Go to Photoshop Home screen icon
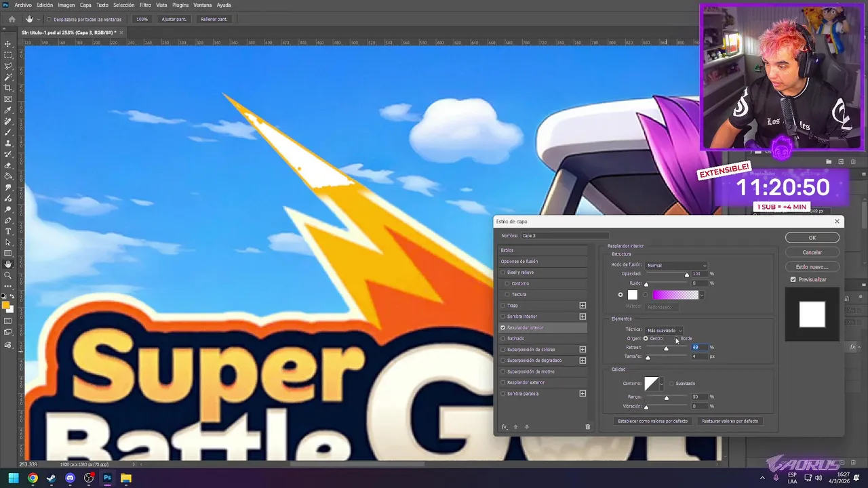 coord(12,19)
